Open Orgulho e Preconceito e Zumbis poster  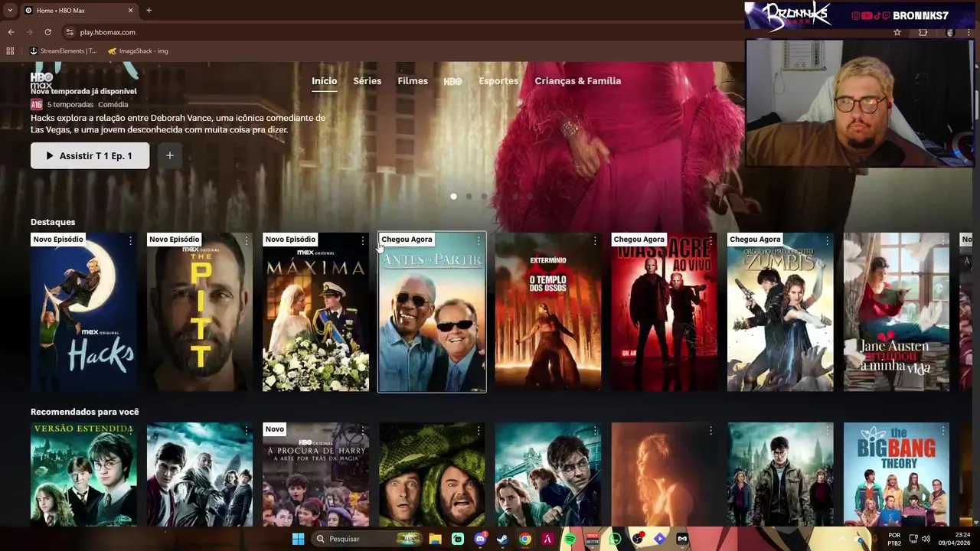click(780, 312)
